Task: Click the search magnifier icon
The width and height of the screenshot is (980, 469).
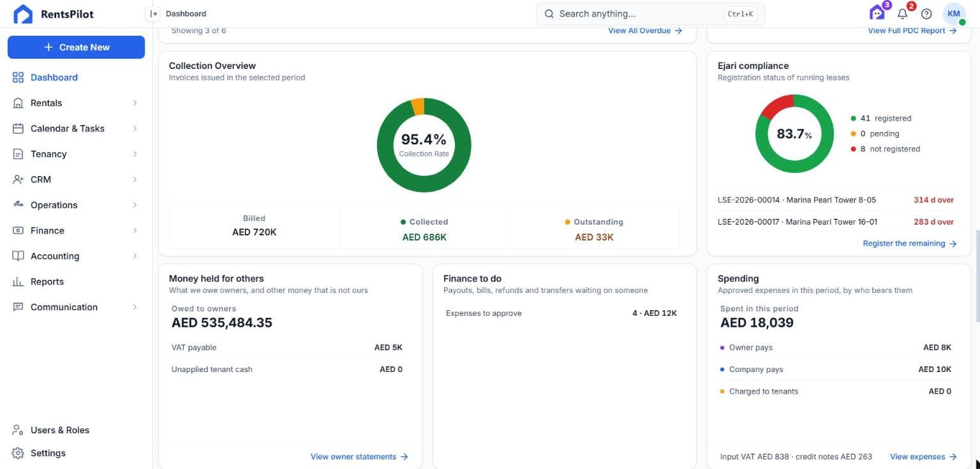Action: (549, 13)
